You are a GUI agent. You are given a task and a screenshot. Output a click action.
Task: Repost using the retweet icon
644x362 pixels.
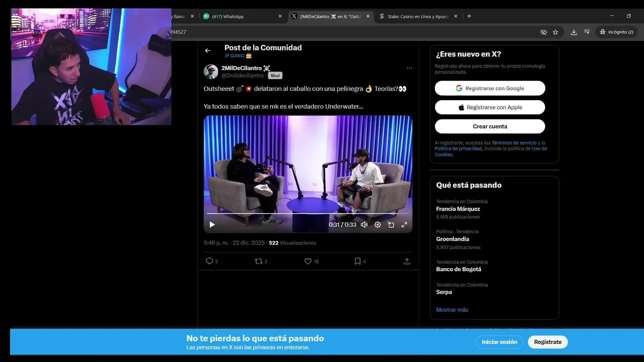pyautogui.click(x=259, y=261)
